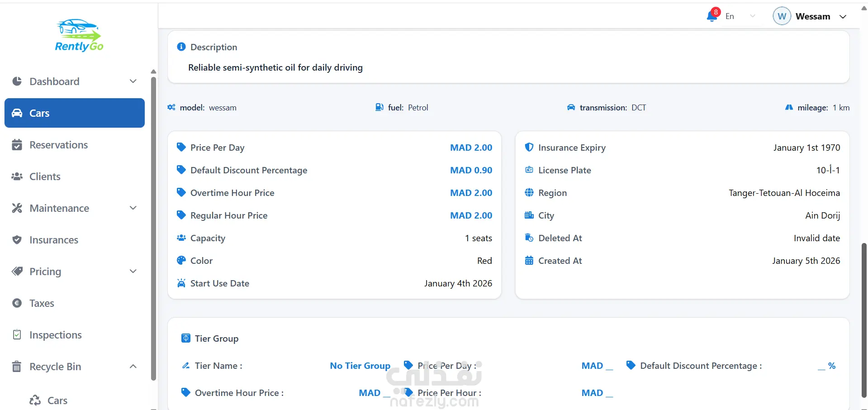This screenshot has height=410, width=868.
Task: Click the RentlyGo logo
Action: (79, 35)
